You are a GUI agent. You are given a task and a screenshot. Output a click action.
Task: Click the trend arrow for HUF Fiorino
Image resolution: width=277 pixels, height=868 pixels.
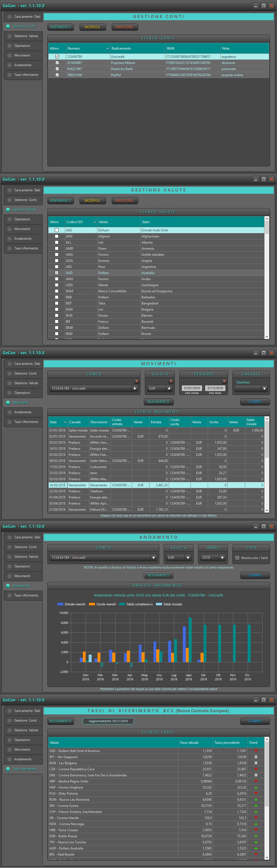pos(256,787)
